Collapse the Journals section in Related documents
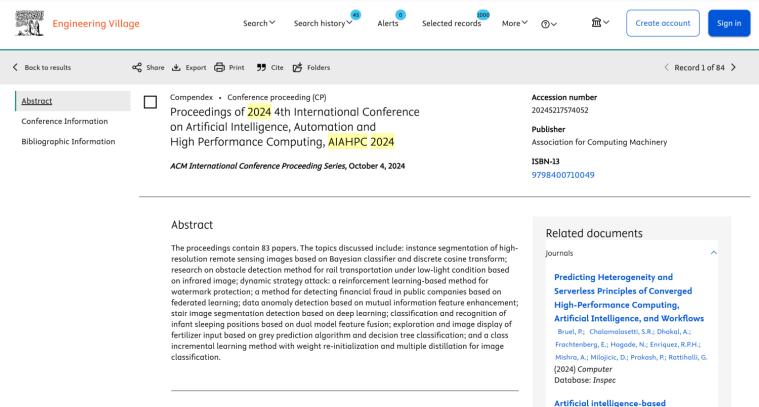 (713, 254)
